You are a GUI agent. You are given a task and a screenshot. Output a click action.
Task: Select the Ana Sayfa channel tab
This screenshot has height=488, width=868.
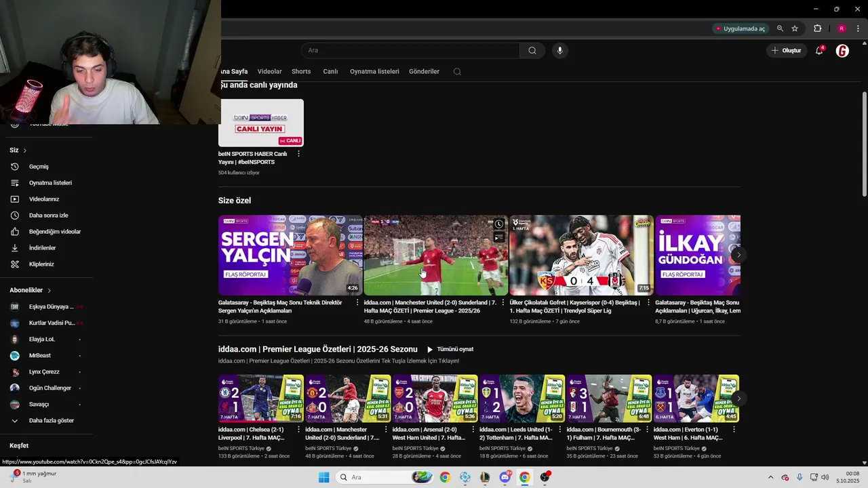(234, 71)
